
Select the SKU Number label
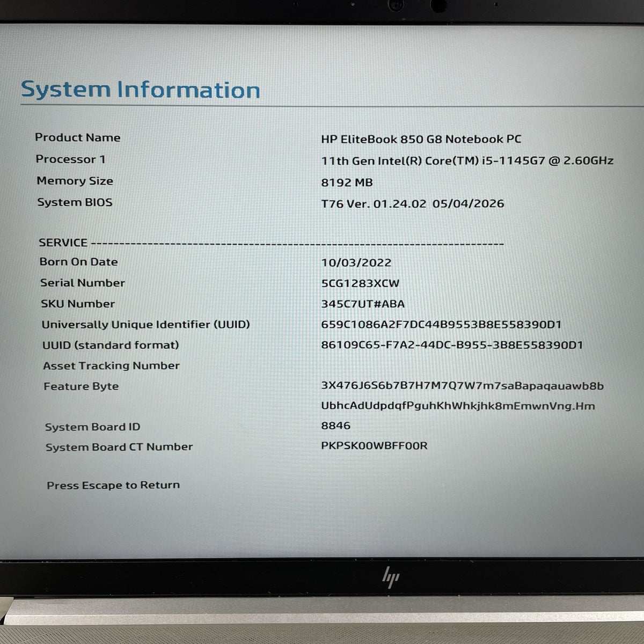(x=78, y=304)
